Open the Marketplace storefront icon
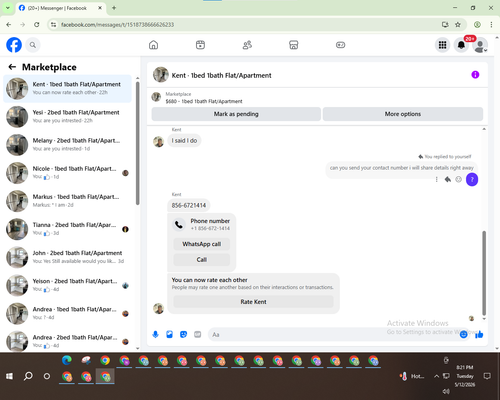 [294, 45]
